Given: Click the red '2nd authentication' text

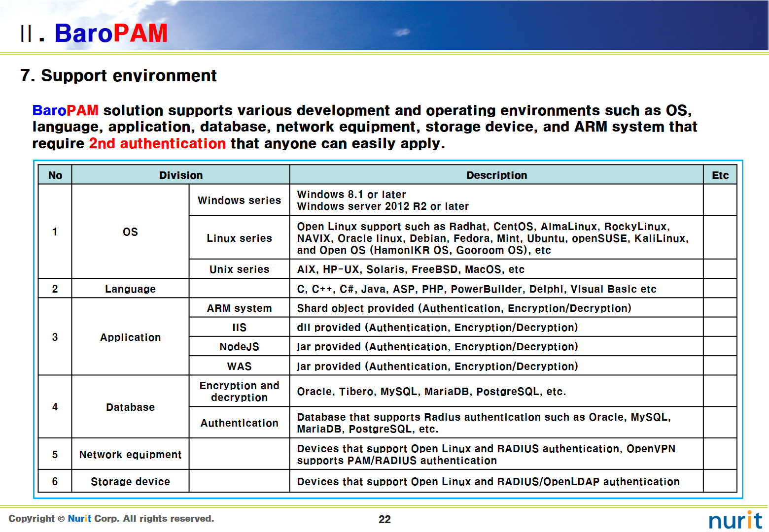Looking at the screenshot, I should point(157,143).
